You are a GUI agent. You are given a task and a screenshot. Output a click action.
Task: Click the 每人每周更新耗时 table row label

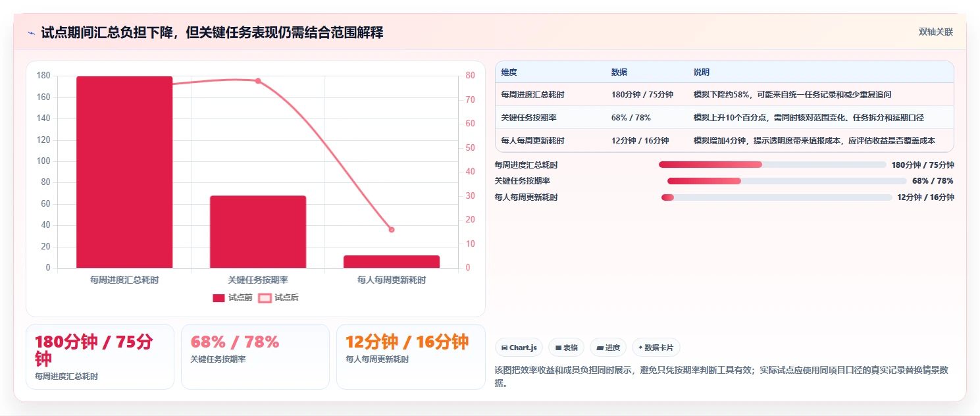532,141
